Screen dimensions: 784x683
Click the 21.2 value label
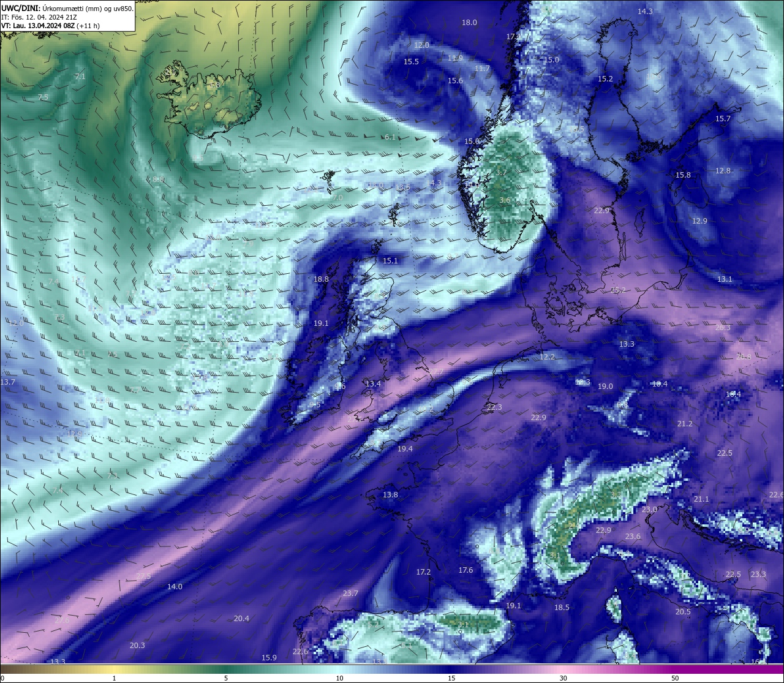[x=685, y=424]
